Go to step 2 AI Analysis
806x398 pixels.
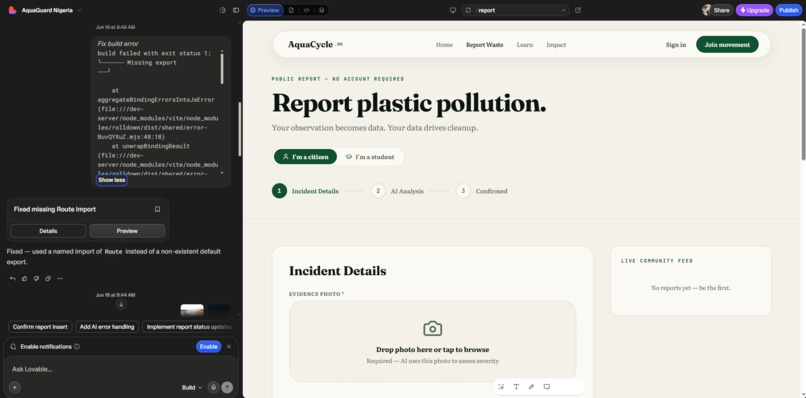pos(397,191)
